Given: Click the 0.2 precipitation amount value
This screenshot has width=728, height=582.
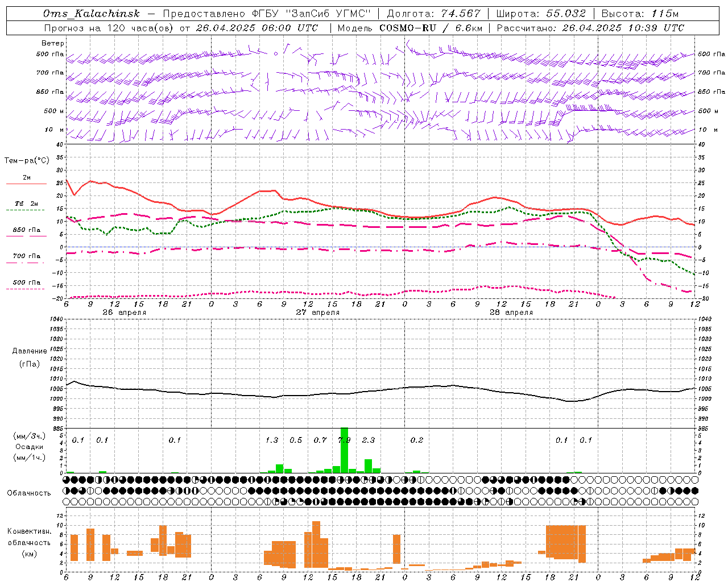Looking at the screenshot, I should 417,440.
